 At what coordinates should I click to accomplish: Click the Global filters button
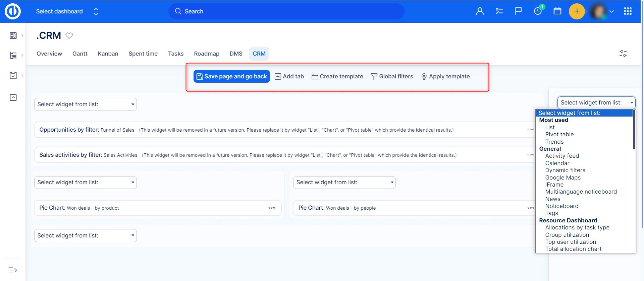(392, 76)
